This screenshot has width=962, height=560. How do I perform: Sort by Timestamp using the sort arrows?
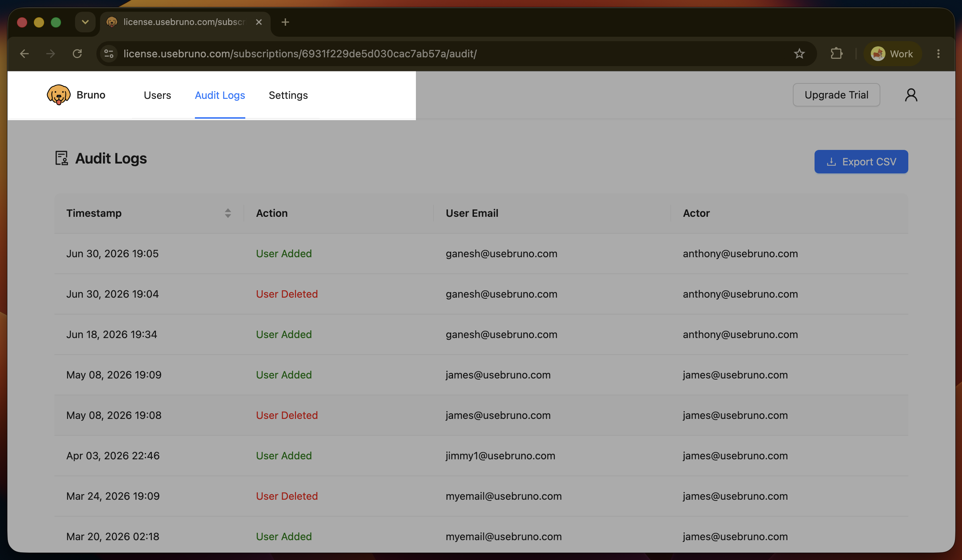228,213
